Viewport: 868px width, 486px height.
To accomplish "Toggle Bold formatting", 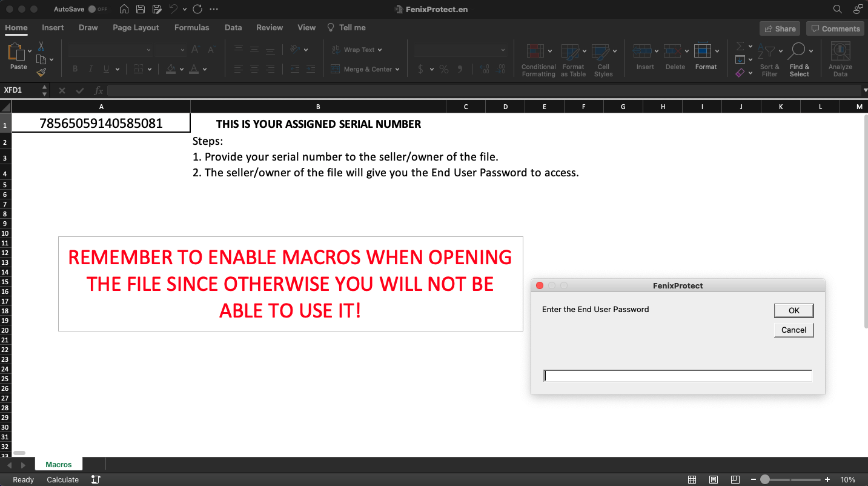I will [75, 69].
